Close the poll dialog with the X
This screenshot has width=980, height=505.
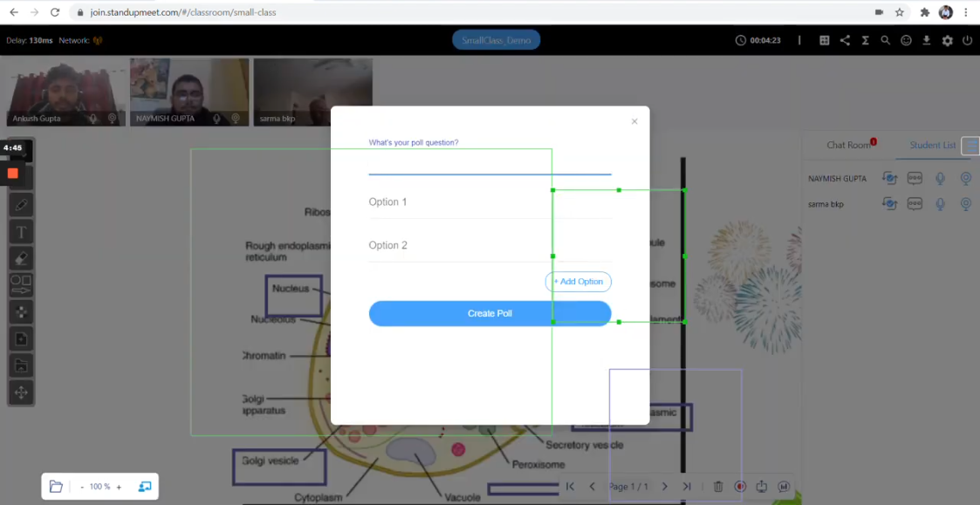click(634, 121)
